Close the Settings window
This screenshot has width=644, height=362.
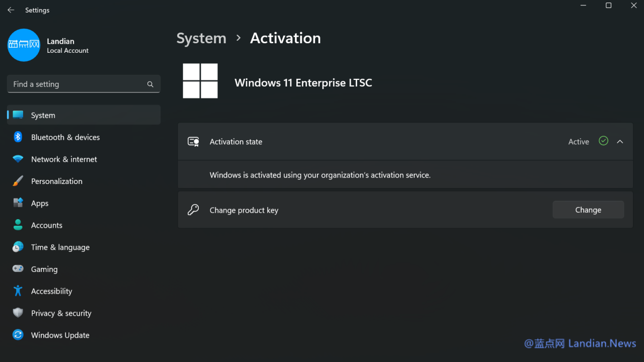pyautogui.click(x=633, y=6)
